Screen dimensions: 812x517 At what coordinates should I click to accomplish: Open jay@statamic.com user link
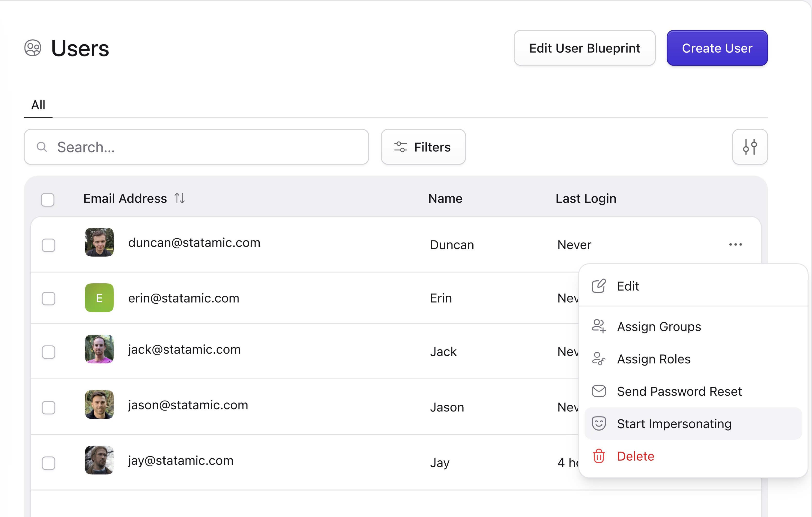[181, 461]
